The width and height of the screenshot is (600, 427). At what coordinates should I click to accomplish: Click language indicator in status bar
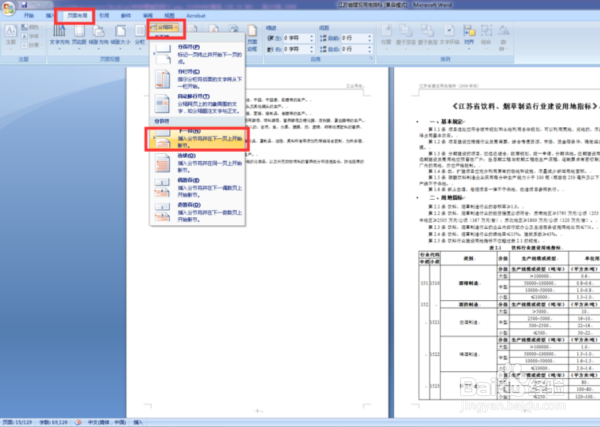point(107,422)
